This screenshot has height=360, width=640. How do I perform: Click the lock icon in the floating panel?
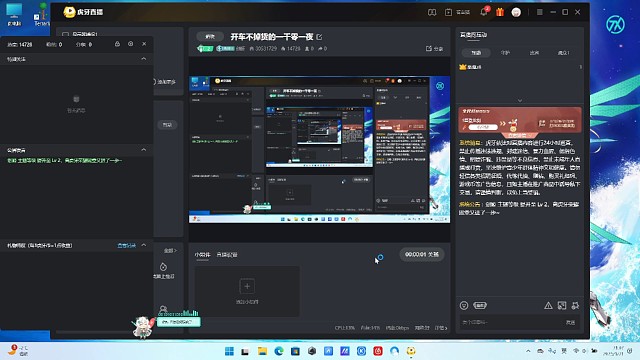(117, 44)
